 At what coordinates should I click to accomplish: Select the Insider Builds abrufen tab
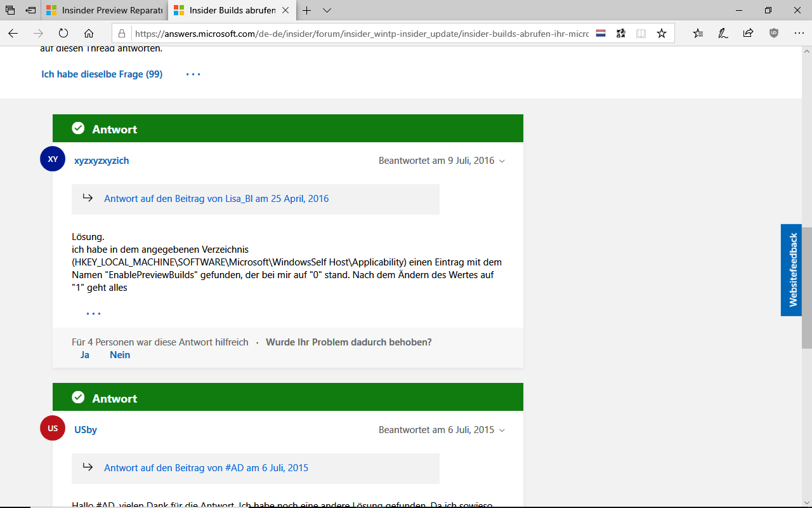(225, 10)
